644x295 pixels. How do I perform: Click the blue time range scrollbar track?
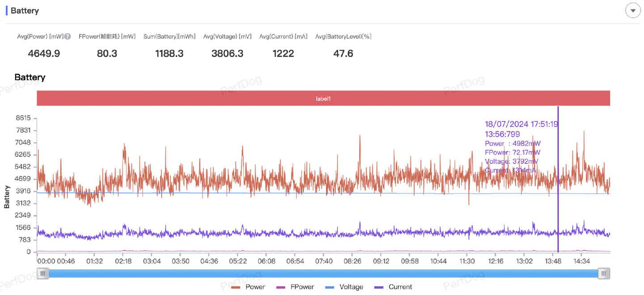[x=323, y=274]
